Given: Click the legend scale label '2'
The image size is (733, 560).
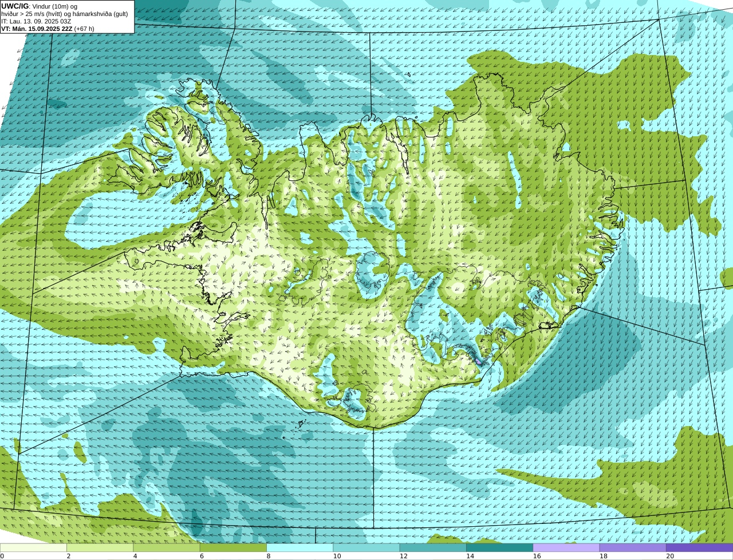Looking at the screenshot, I should (x=69, y=556).
